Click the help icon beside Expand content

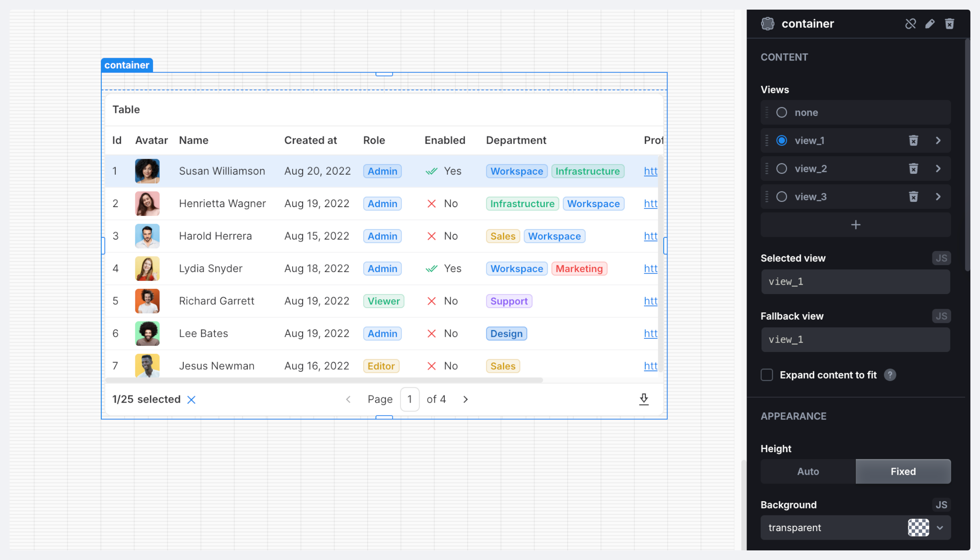coord(890,375)
